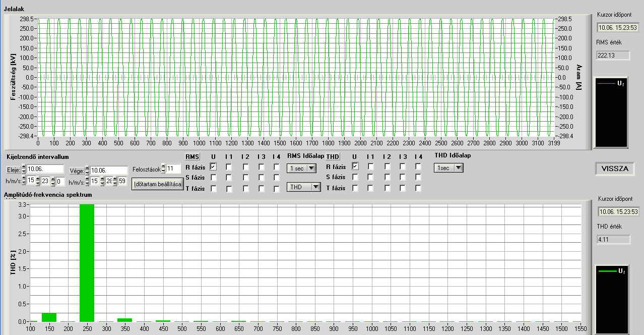Tick THD U for T fázis
644x335 pixels.
click(355, 189)
